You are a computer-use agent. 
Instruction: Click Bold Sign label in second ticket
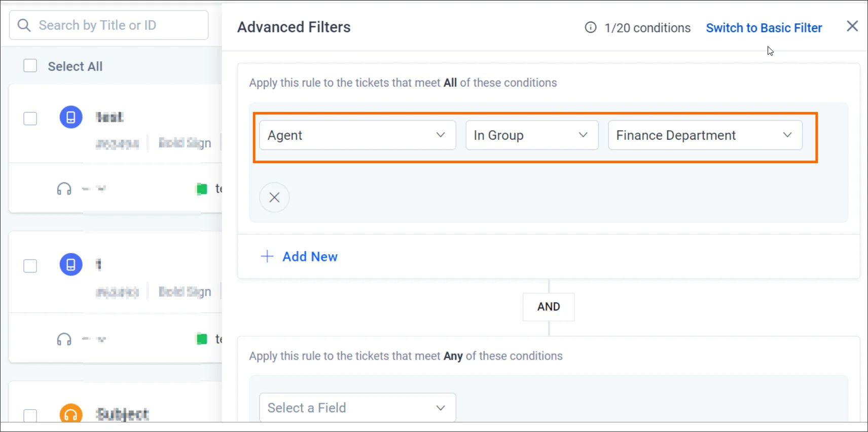click(x=185, y=292)
